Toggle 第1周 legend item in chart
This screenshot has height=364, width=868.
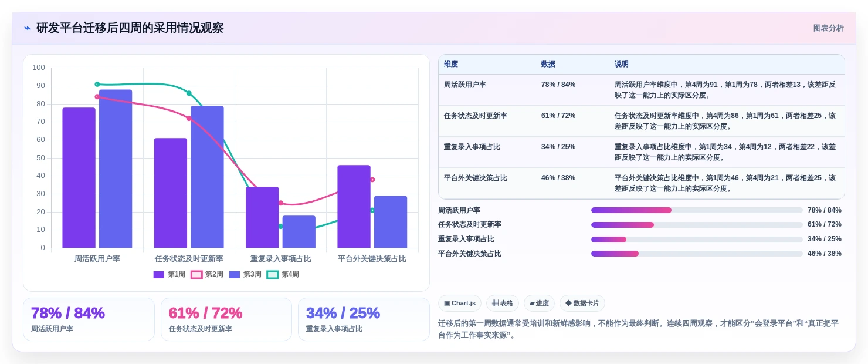point(169,274)
